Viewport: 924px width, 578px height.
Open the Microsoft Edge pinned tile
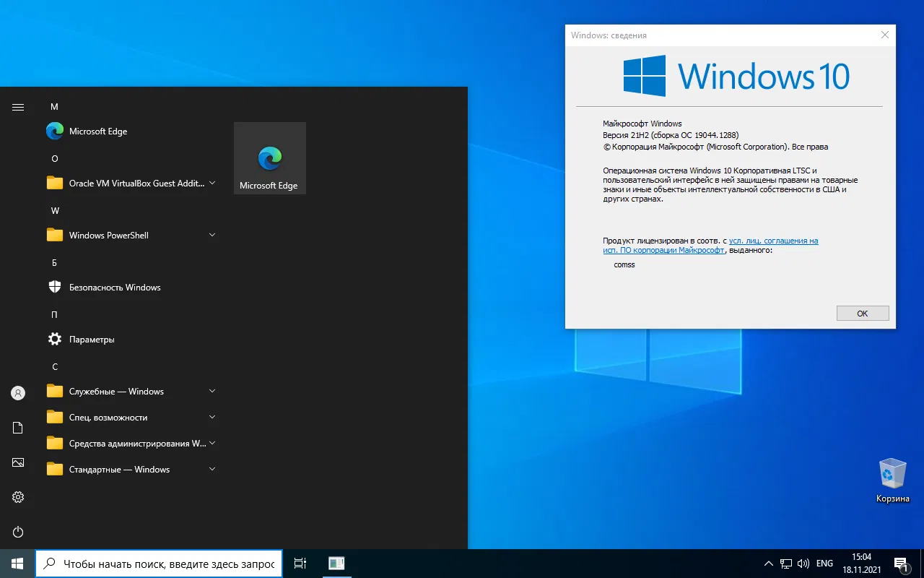coord(269,158)
